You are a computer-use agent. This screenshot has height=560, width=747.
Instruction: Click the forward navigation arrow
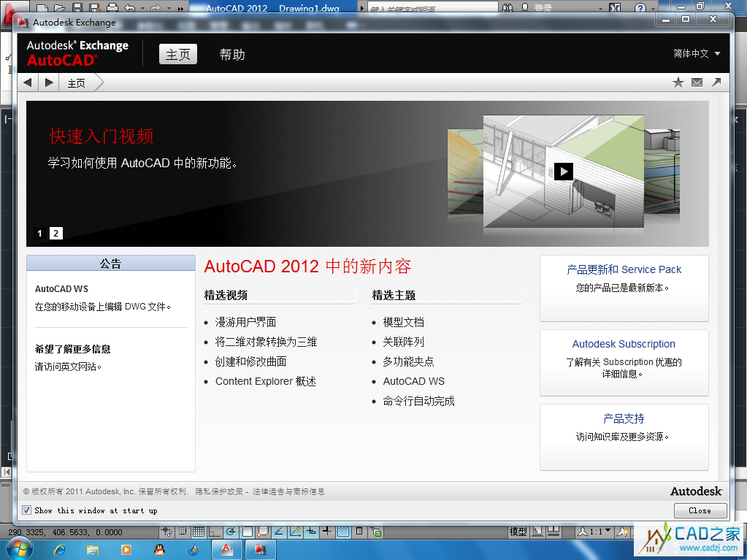point(49,83)
